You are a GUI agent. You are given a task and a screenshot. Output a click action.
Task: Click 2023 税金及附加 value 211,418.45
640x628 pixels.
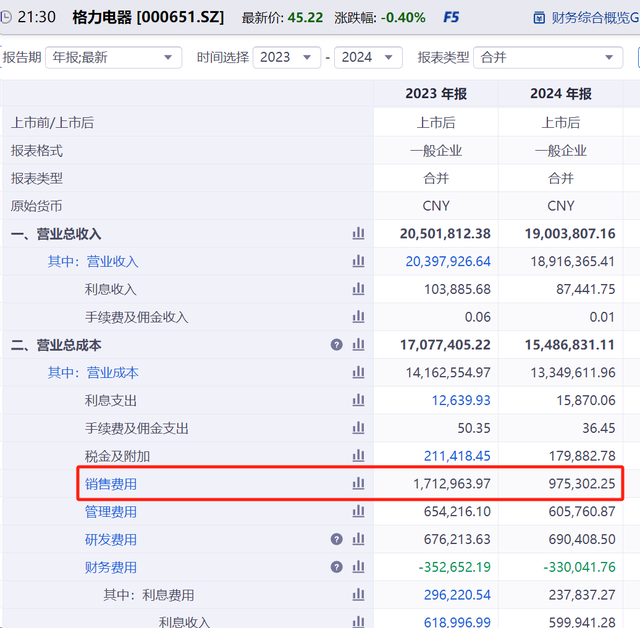(457, 456)
